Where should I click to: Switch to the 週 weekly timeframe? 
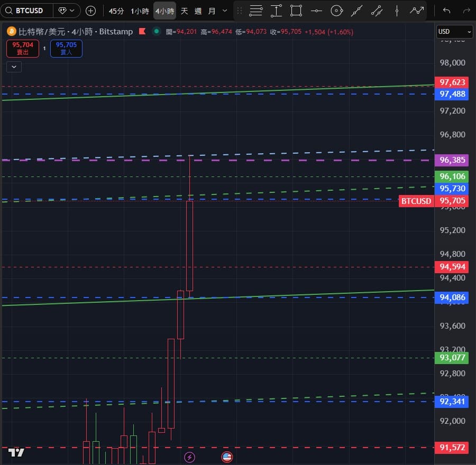click(198, 11)
